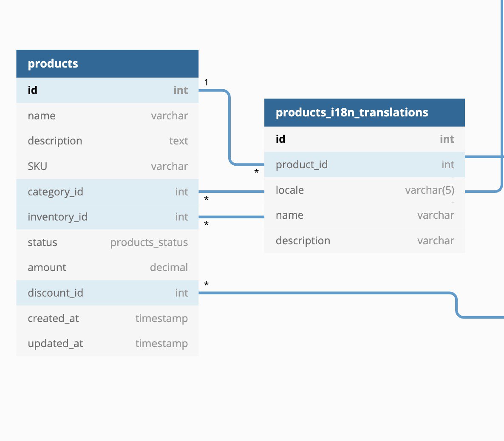Click the amount decimal field row
Image resolution: width=504 pixels, height=441 pixels.
click(x=107, y=267)
